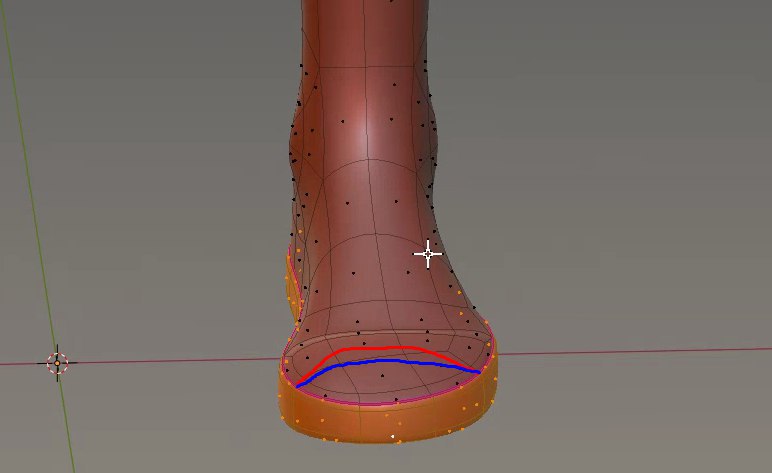
Task: Select the white active face dot on sole
Action: point(392,436)
